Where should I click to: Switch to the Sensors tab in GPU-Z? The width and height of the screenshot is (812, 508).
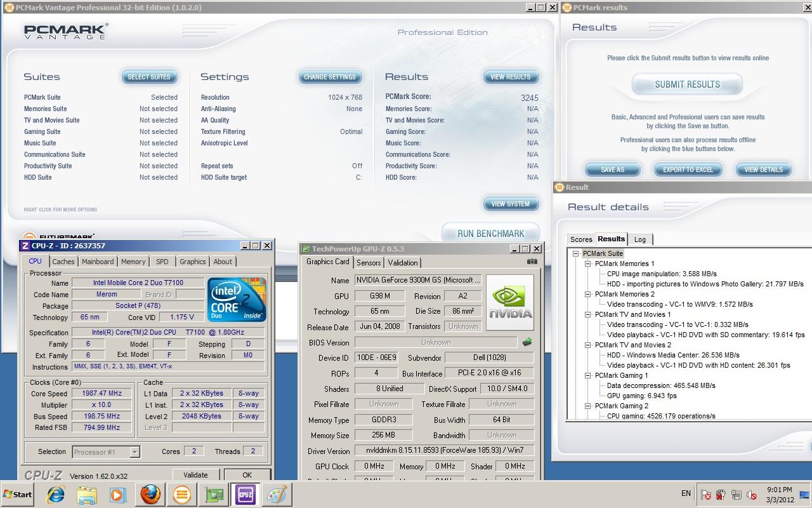[x=369, y=263]
